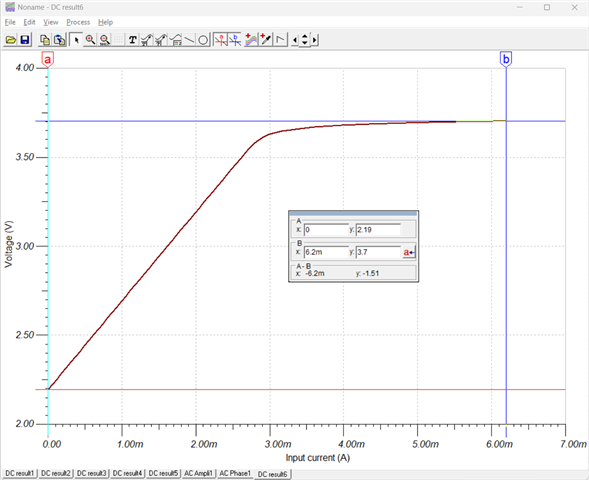The height and width of the screenshot is (480, 589).
Task: Select the zoom in magnifier tool
Action: (x=91, y=40)
